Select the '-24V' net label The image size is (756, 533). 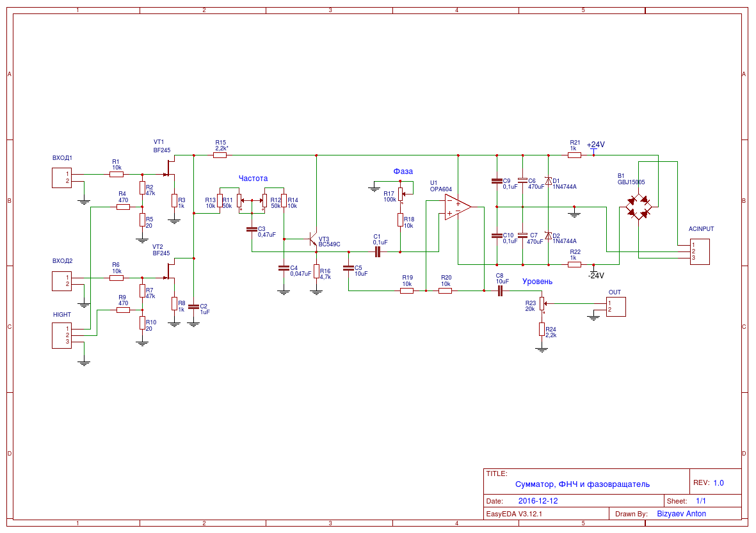point(596,276)
